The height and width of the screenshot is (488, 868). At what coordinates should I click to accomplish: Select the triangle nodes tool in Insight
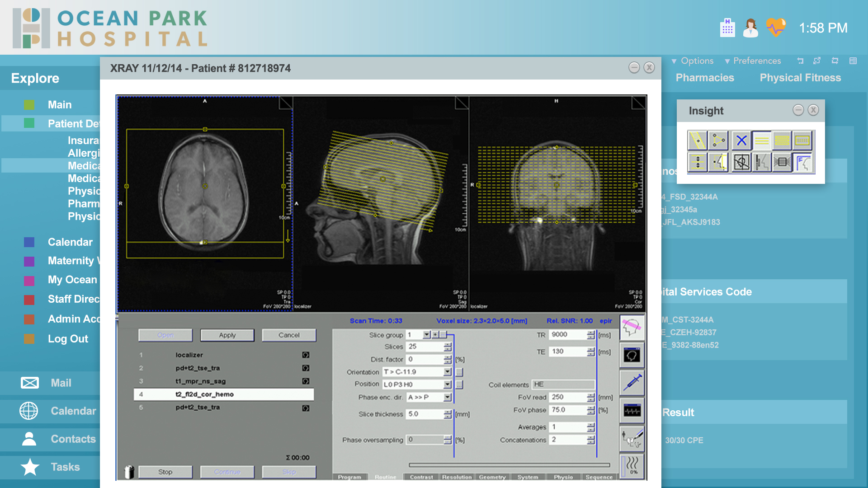pyautogui.click(x=718, y=141)
